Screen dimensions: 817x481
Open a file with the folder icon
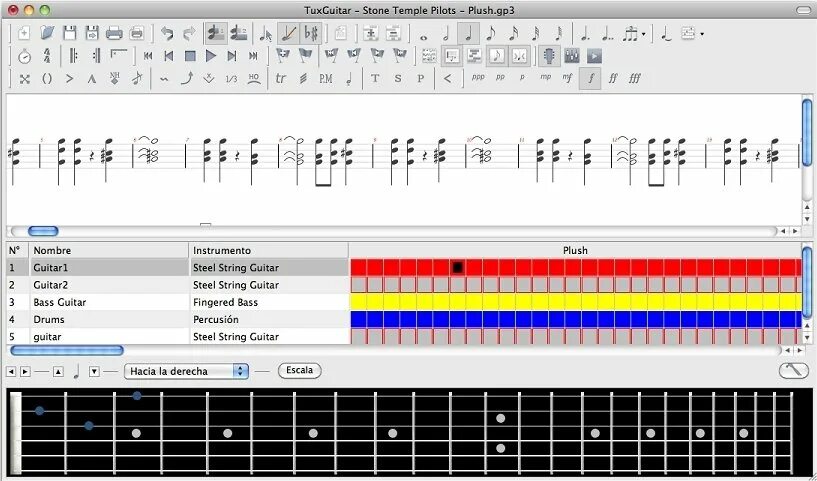point(47,33)
